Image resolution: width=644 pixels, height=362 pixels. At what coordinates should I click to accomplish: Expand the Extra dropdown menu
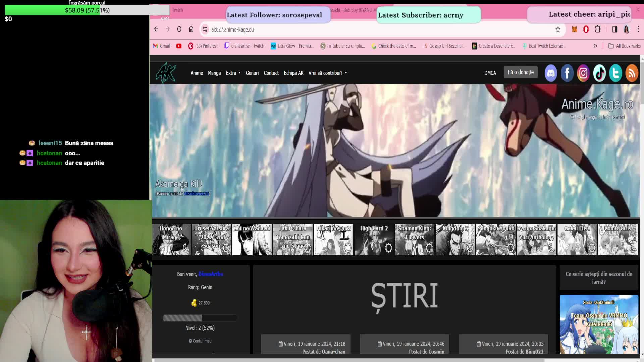(x=233, y=73)
